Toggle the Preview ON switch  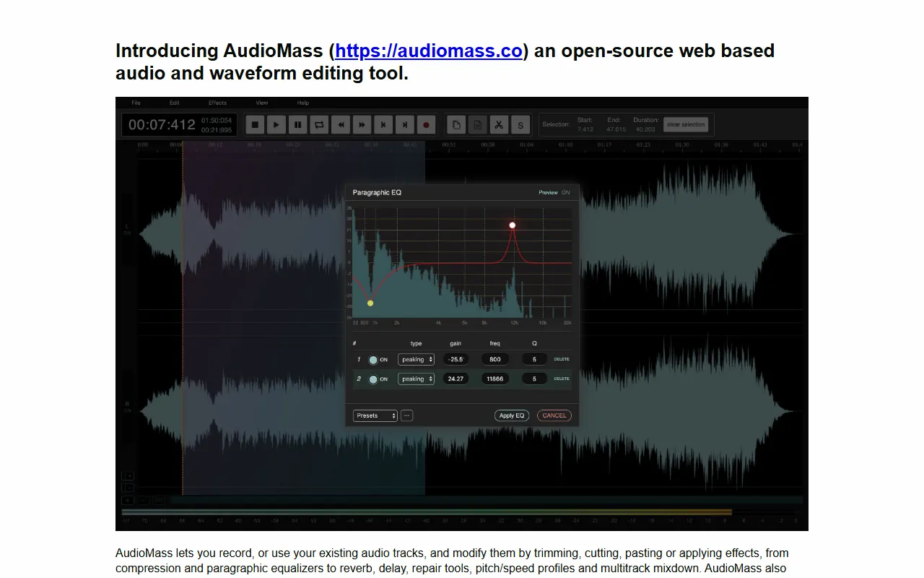[565, 193]
